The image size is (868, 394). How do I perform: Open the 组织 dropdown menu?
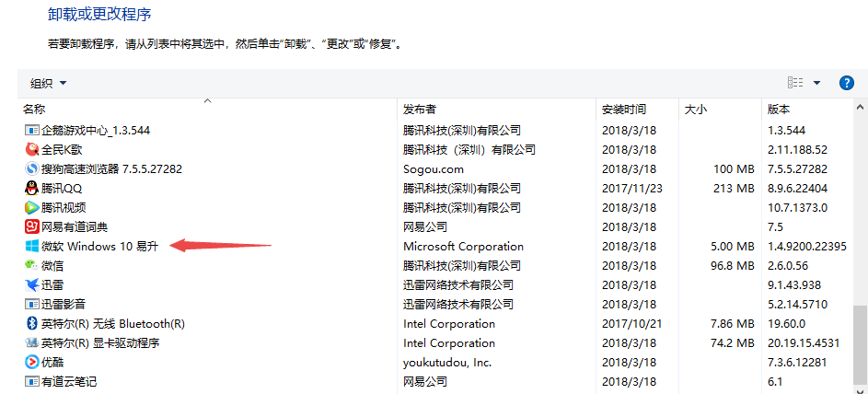tap(48, 84)
